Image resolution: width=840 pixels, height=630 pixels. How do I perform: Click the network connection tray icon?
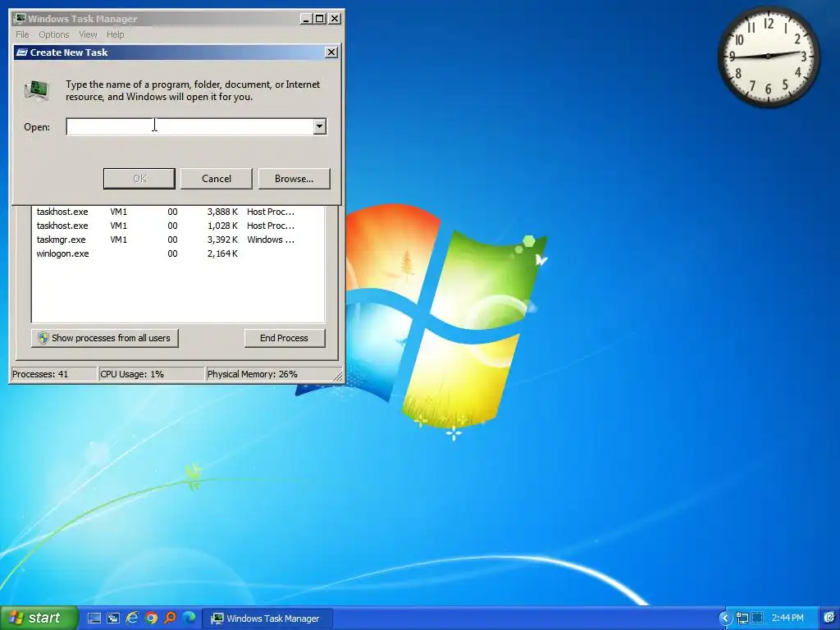click(742, 619)
